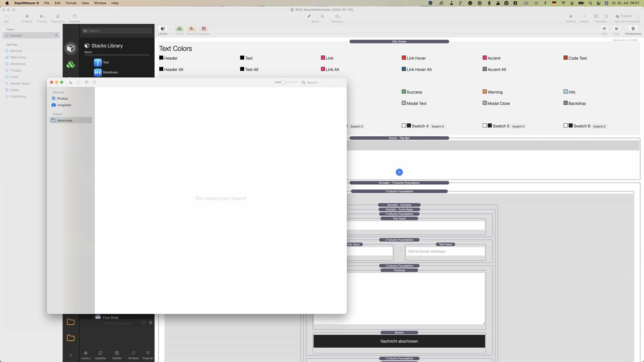
Task: Open the Format menu
Action: 71,3
